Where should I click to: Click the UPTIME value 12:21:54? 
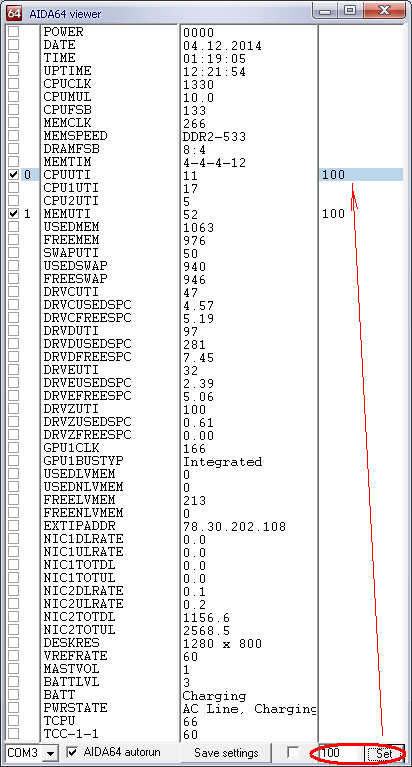[x=214, y=72]
